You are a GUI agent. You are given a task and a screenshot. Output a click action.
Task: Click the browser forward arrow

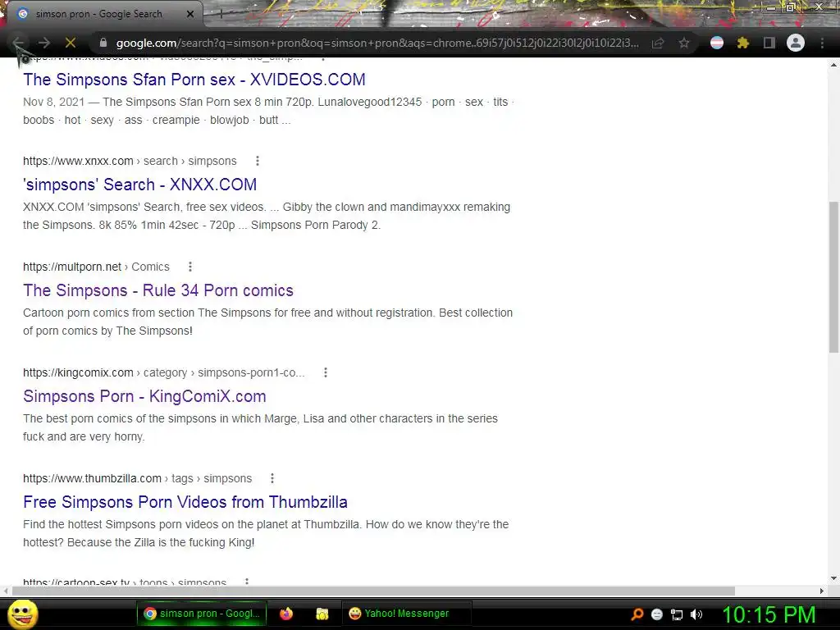click(x=44, y=43)
